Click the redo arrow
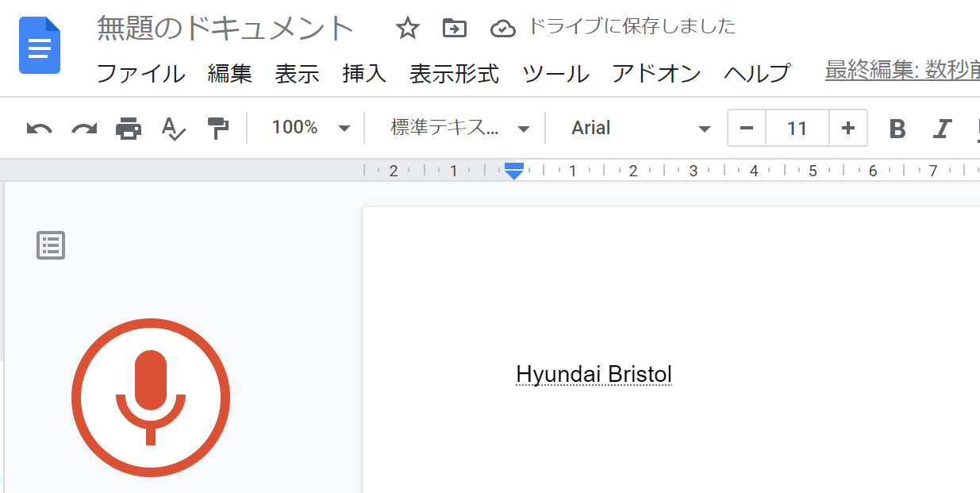The width and height of the screenshot is (980, 493). (x=83, y=128)
